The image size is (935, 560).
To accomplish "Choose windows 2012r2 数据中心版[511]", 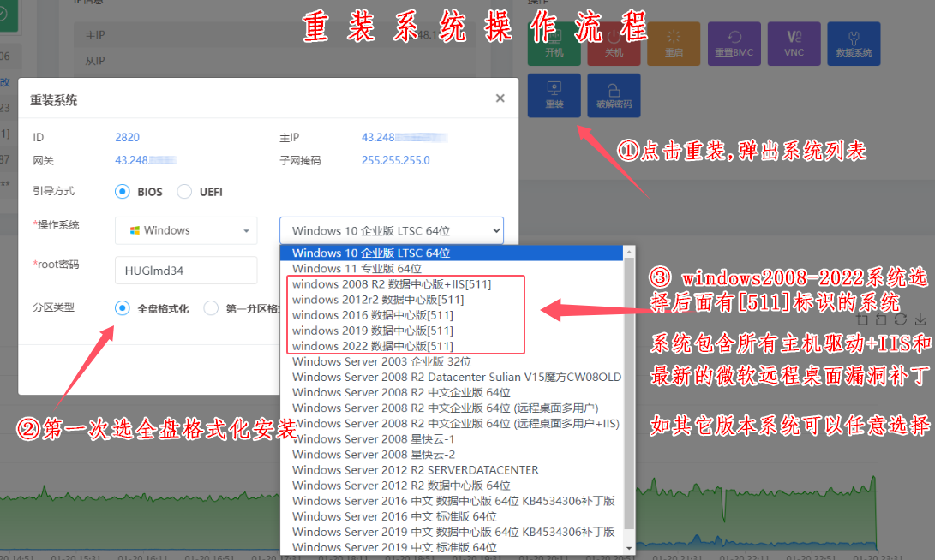I will 452,300.
